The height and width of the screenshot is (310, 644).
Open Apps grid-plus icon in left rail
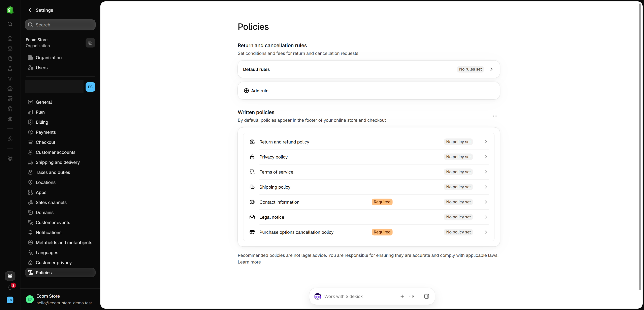point(10,159)
